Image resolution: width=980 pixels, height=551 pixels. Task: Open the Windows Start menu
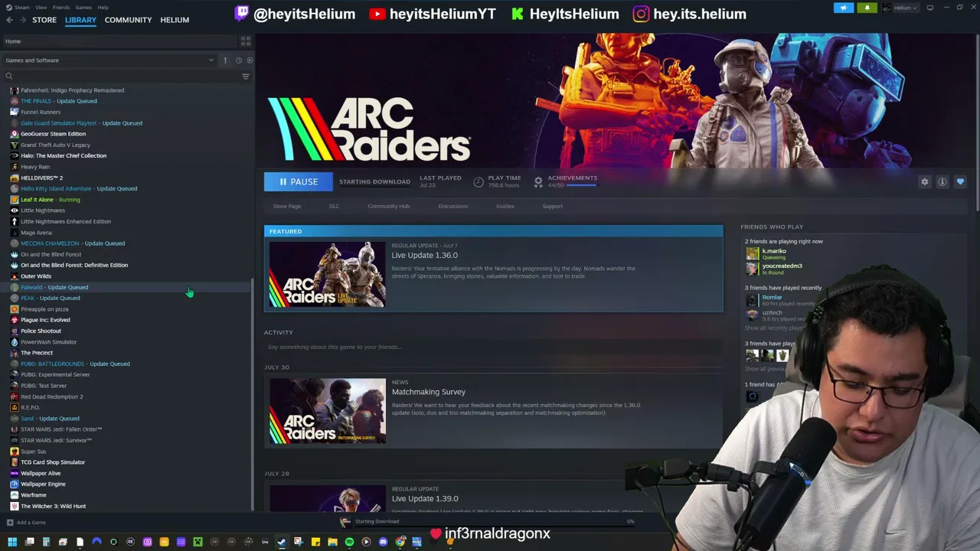(x=12, y=543)
